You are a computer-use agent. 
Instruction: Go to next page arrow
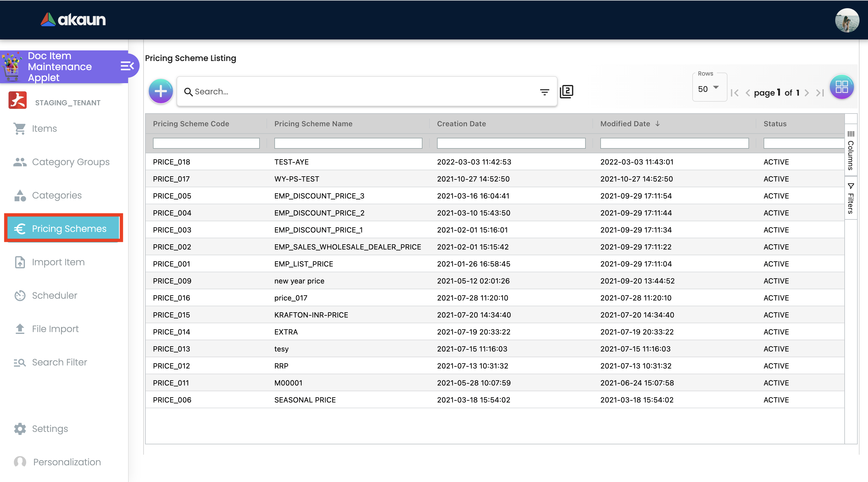pos(807,93)
